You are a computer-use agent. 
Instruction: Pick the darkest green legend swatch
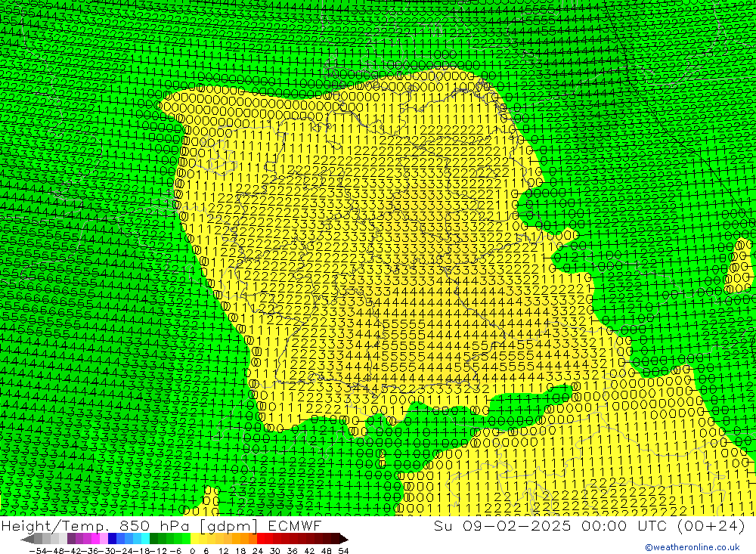pos(153,540)
